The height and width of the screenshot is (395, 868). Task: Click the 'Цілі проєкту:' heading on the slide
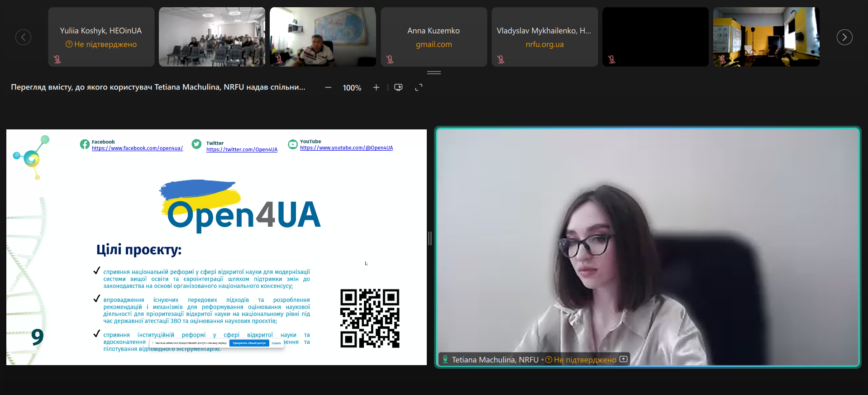point(139,250)
